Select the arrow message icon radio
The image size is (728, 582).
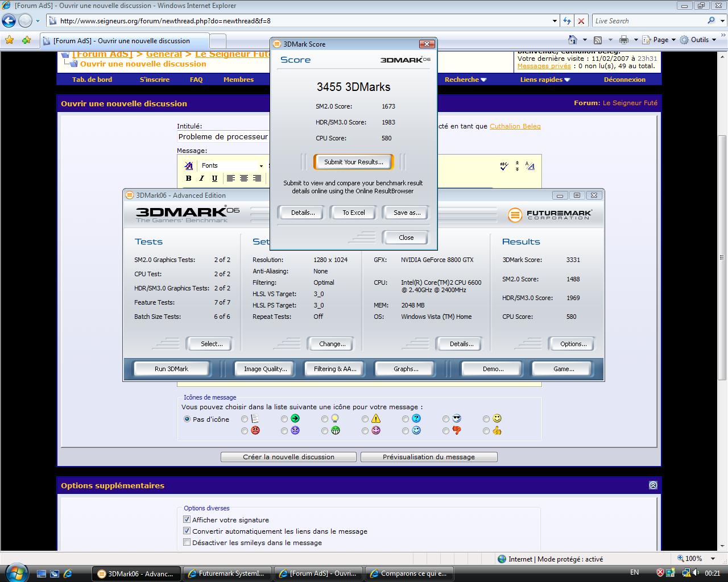coord(284,419)
